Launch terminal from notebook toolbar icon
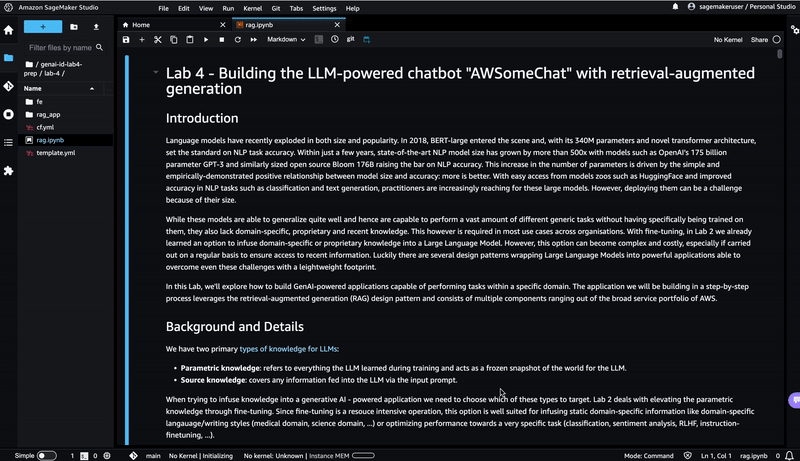The width and height of the screenshot is (800, 461). coord(318,39)
